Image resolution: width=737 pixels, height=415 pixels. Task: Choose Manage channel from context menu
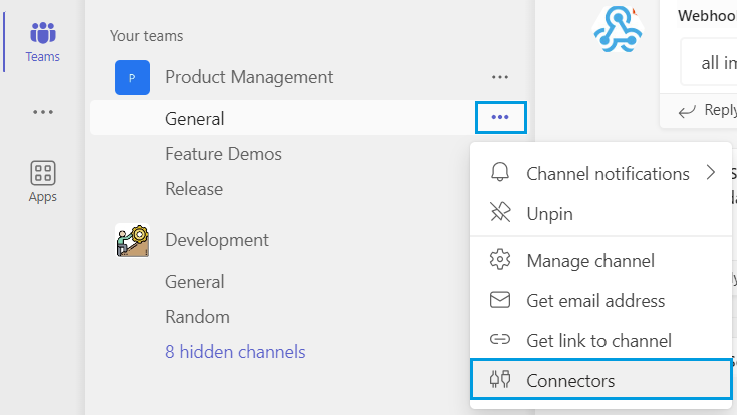(601, 260)
